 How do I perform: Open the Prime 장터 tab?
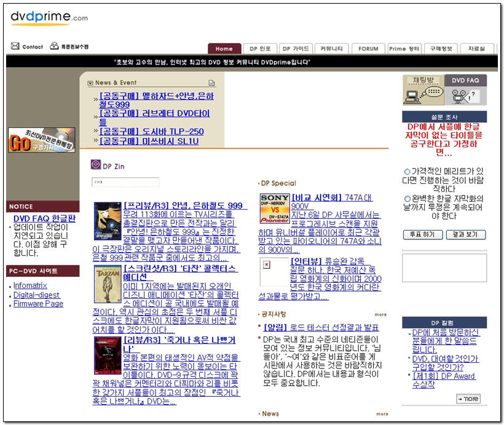(x=404, y=49)
